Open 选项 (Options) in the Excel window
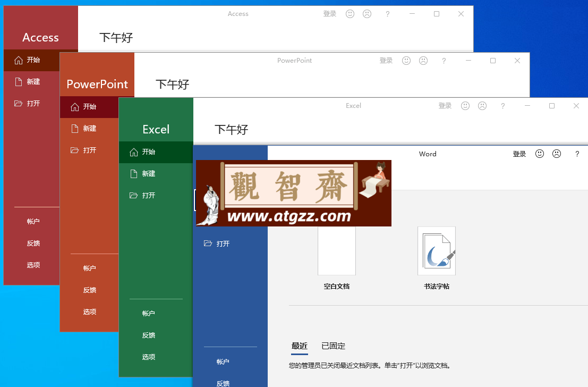588x387 pixels. point(149,357)
